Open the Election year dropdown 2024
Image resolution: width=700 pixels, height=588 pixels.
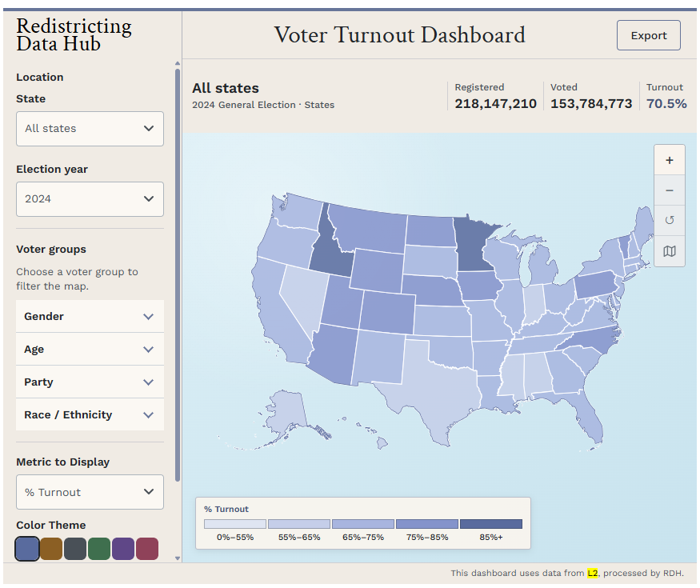pyautogui.click(x=90, y=199)
